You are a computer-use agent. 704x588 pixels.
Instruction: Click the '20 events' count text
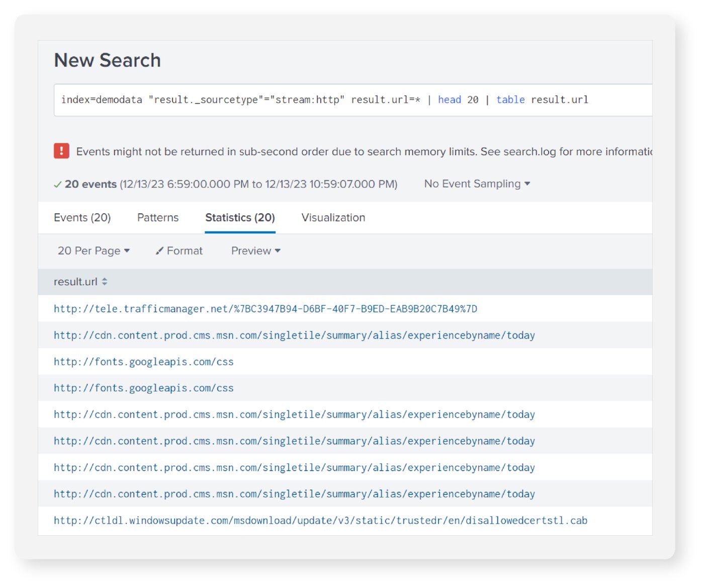click(91, 184)
